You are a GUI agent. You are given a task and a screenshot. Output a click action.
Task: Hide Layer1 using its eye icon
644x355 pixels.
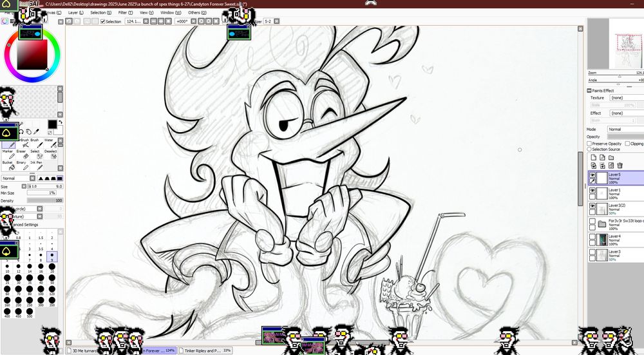coord(592,191)
